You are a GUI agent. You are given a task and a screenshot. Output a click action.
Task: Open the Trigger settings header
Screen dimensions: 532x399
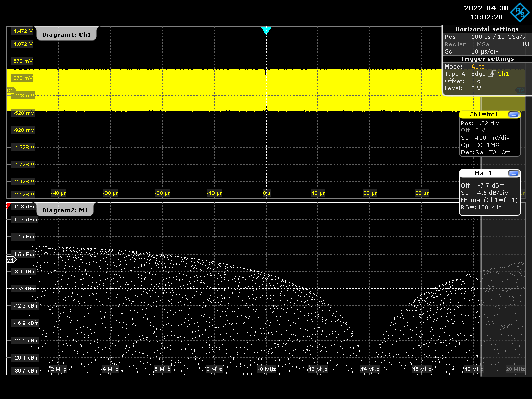(487, 59)
